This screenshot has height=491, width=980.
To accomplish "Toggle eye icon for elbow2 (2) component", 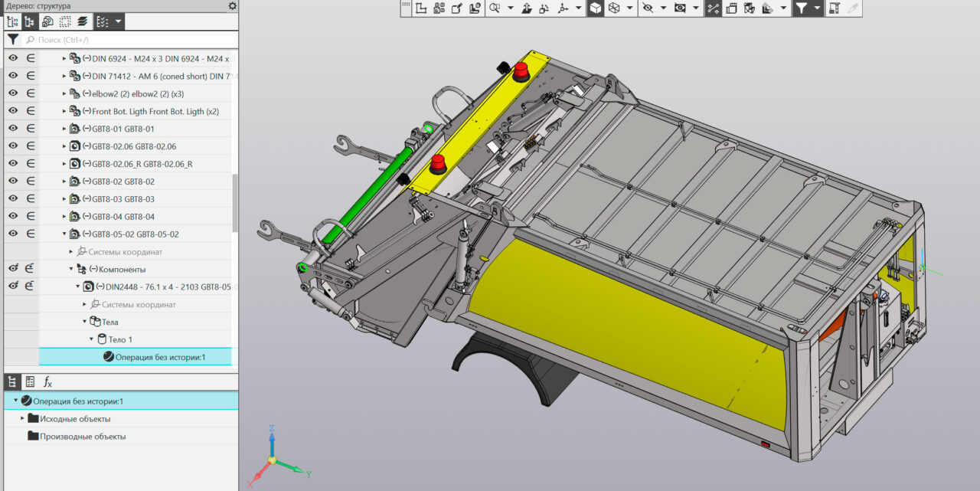I will (13, 93).
